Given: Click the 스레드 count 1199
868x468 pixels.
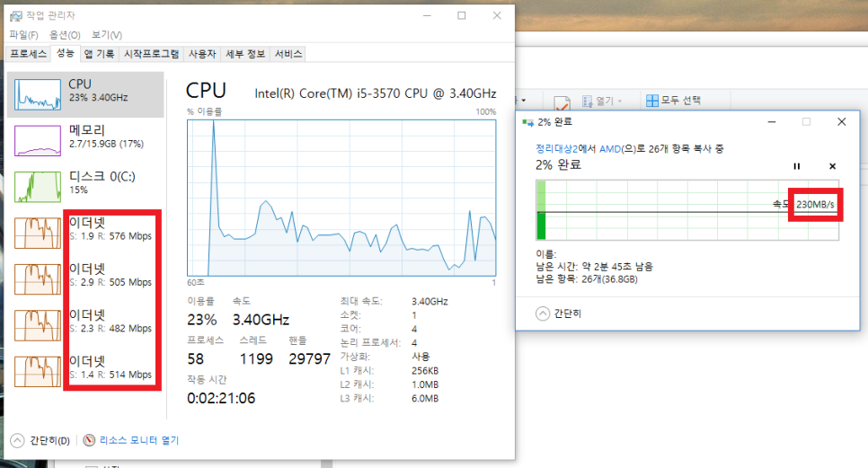Looking at the screenshot, I should 256,359.
